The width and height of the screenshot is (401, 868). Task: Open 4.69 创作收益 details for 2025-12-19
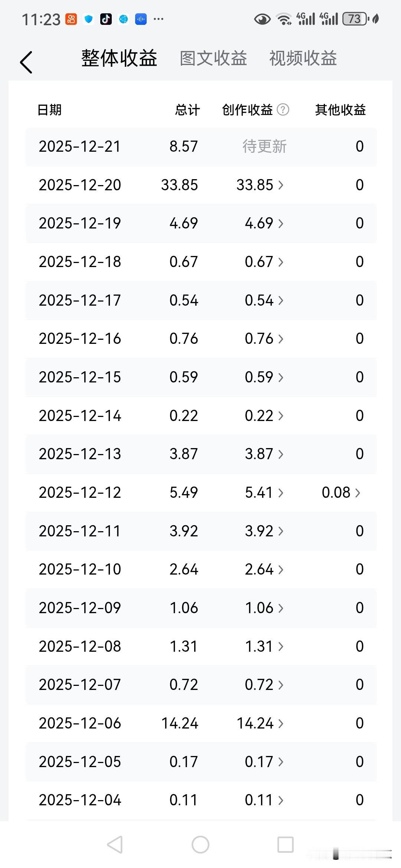point(264,223)
